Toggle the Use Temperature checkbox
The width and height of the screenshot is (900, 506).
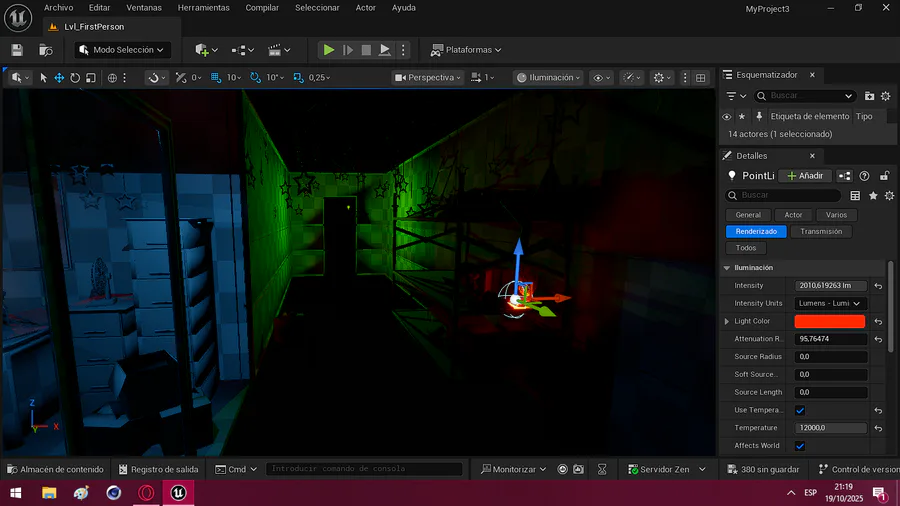tap(800, 410)
